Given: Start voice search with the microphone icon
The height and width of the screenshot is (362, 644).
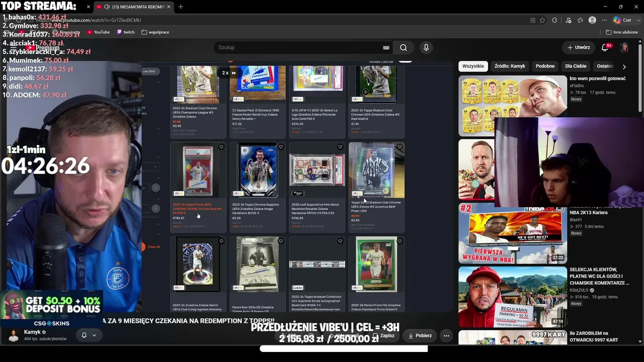Looking at the screenshot, I should tap(426, 47).
